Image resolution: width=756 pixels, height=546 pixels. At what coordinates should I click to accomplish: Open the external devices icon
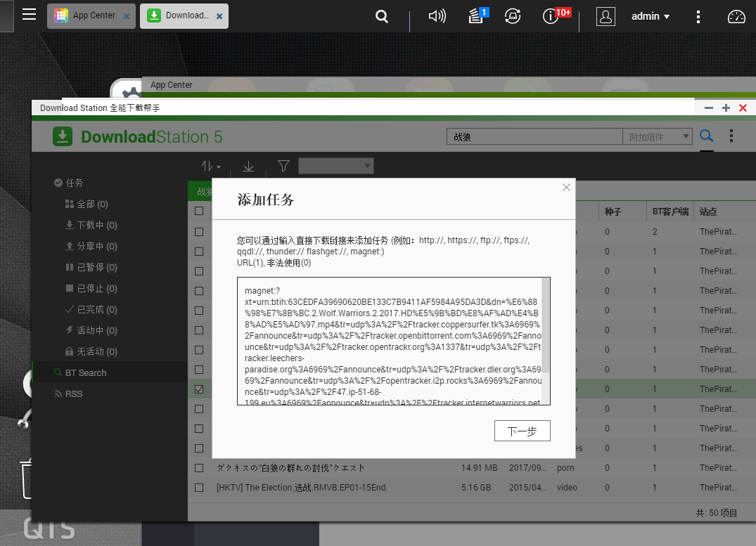point(513,16)
